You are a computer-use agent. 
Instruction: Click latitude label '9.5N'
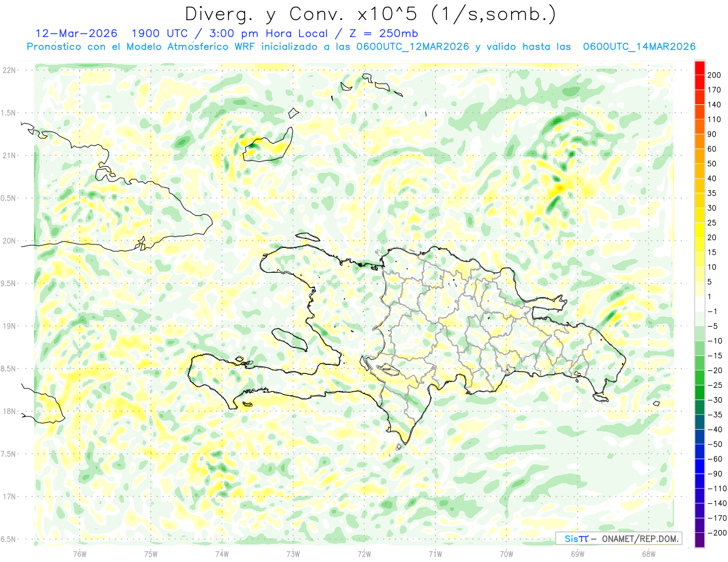click(x=8, y=283)
